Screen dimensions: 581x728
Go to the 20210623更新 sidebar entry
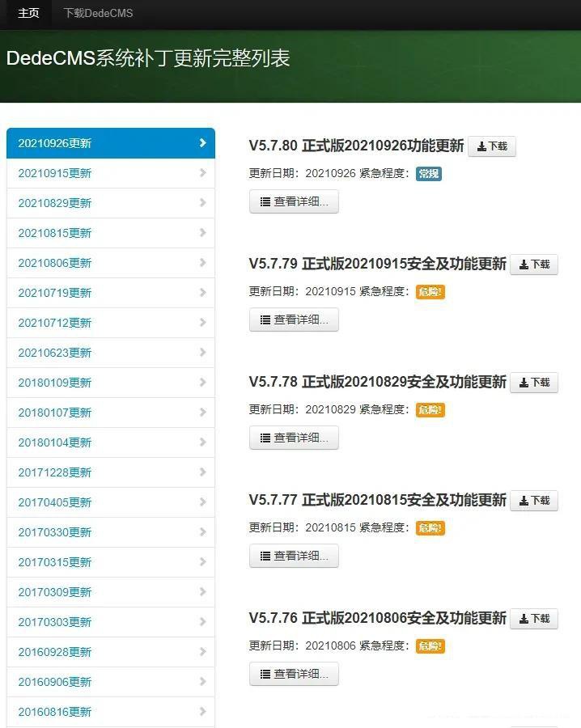pos(111,353)
